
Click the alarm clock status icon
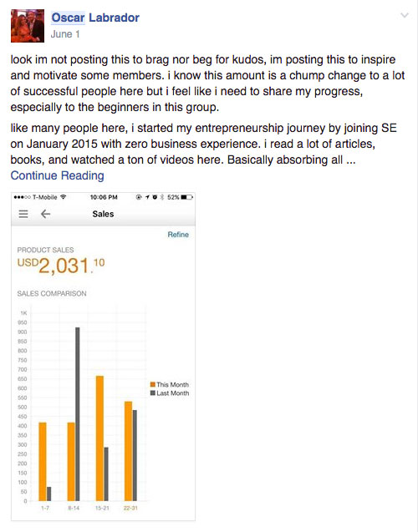[155, 197]
